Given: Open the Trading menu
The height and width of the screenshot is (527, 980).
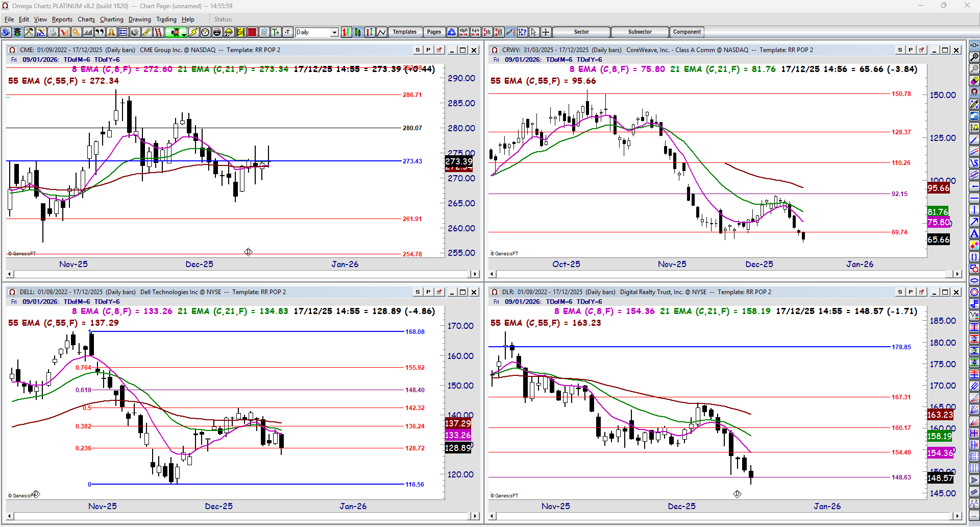Looking at the screenshot, I should click(x=166, y=19).
